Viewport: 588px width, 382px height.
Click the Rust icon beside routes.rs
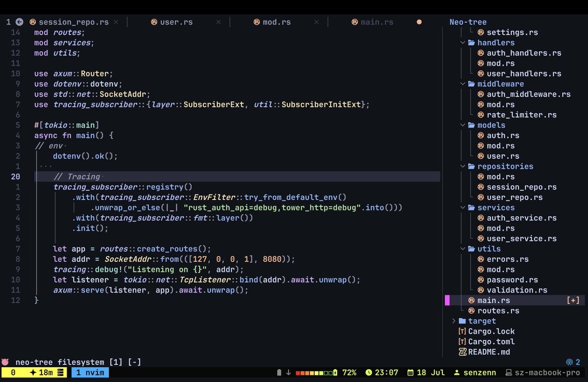(x=471, y=311)
